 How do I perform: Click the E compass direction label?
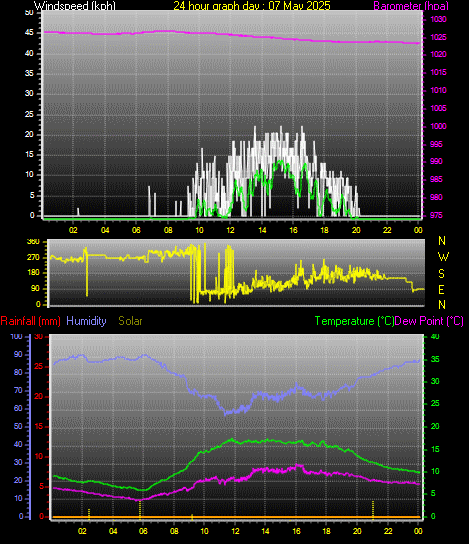coord(442,289)
